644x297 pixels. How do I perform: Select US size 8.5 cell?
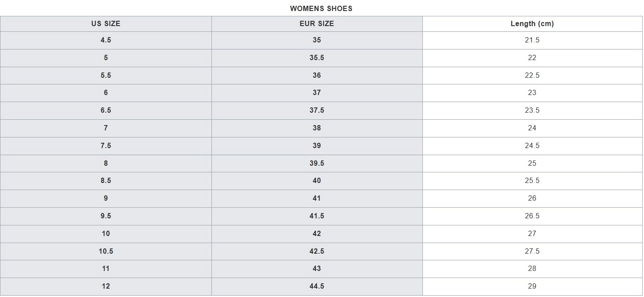pyautogui.click(x=105, y=181)
